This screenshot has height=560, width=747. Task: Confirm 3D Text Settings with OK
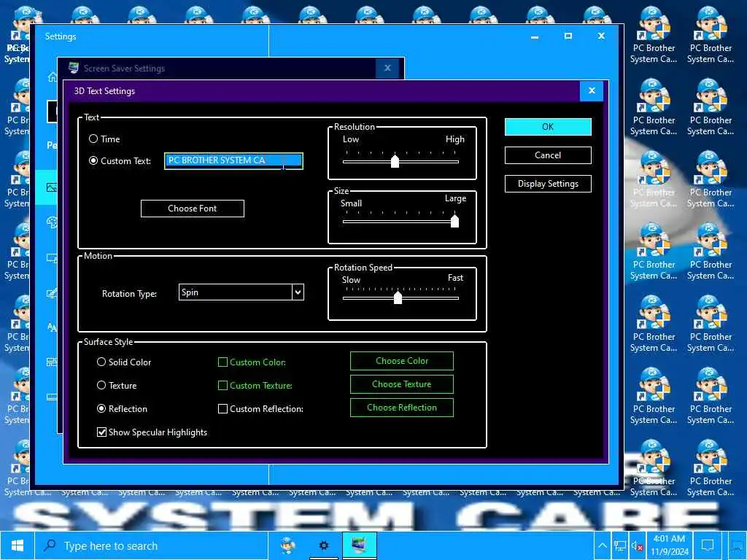(548, 127)
